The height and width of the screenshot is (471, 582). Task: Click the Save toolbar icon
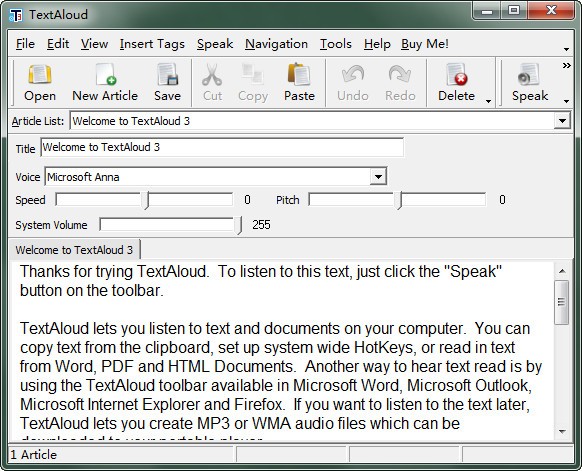pyautogui.click(x=167, y=74)
